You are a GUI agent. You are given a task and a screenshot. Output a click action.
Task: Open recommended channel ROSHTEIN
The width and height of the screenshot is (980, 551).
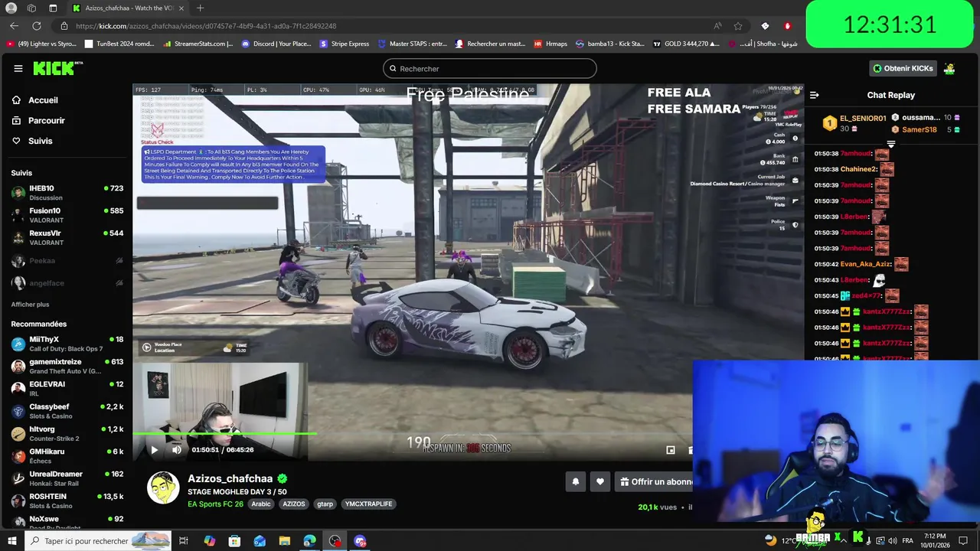point(67,500)
